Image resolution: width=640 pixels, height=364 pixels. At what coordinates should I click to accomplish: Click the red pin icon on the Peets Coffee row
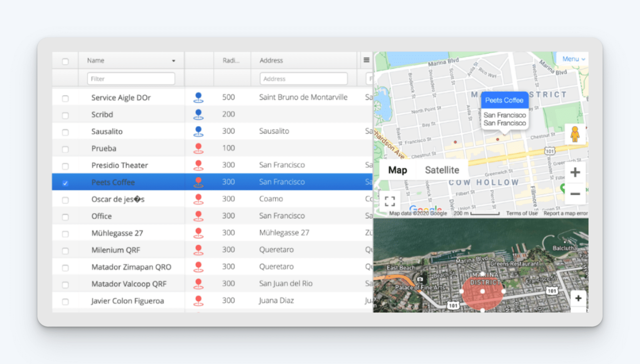click(198, 182)
